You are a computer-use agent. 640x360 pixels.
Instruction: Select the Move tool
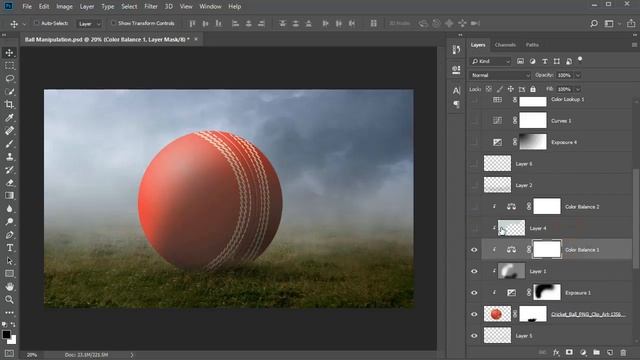pos(9,53)
